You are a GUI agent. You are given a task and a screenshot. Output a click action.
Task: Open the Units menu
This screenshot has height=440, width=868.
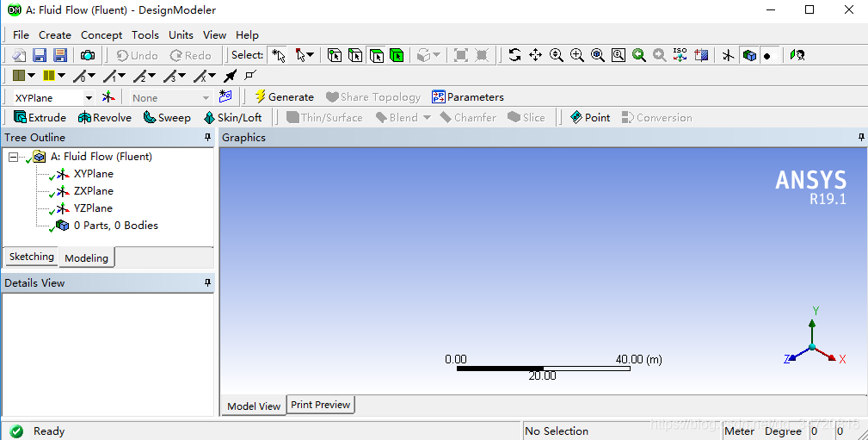[181, 35]
